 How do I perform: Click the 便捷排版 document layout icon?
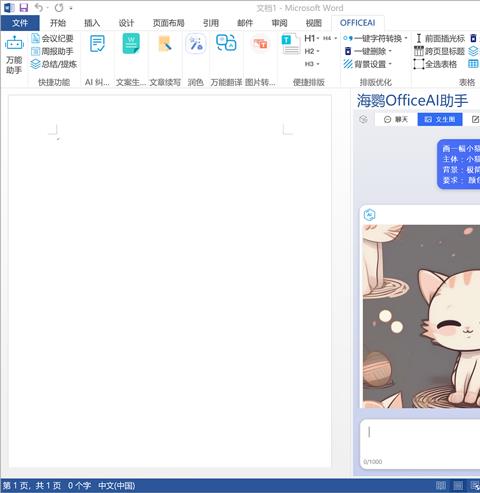[290, 44]
